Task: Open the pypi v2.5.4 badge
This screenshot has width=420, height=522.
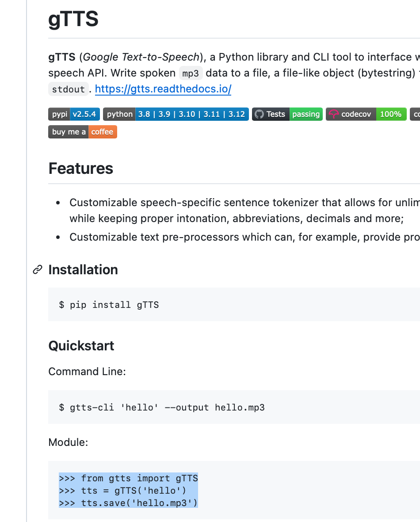Action: (74, 114)
